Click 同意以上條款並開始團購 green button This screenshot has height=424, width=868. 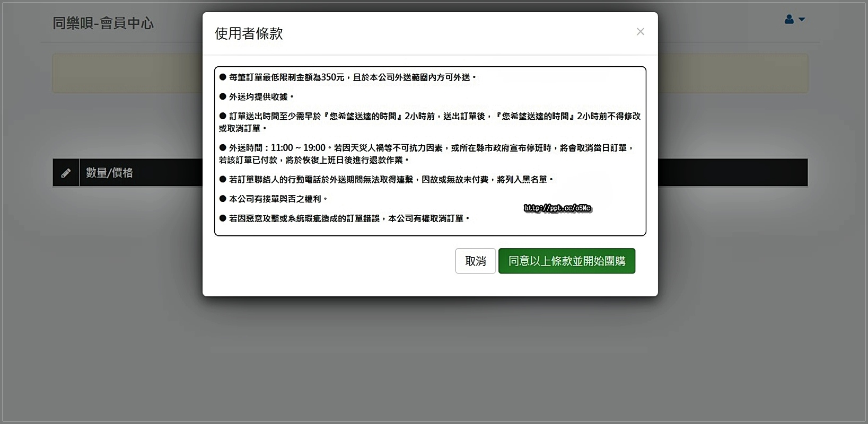[x=566, y=261]
